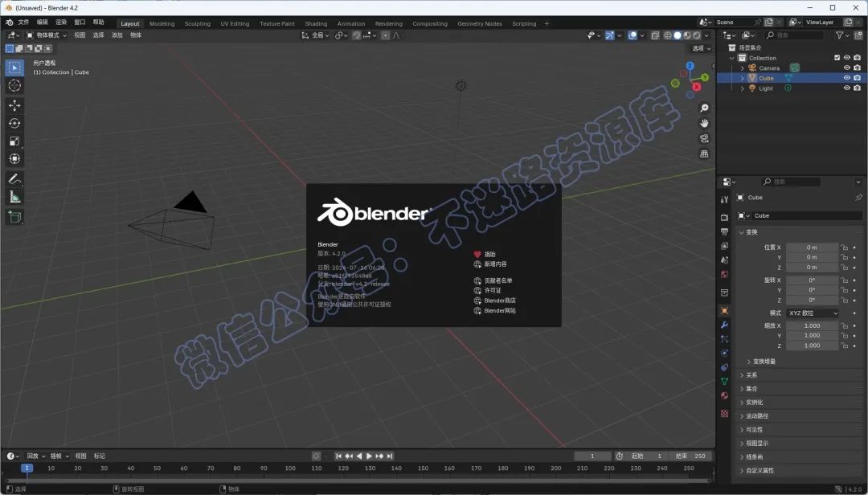Image resolution: width=868 pixels, height=495 pixels.
Task: Click the current frame number field
Action: 592,456
